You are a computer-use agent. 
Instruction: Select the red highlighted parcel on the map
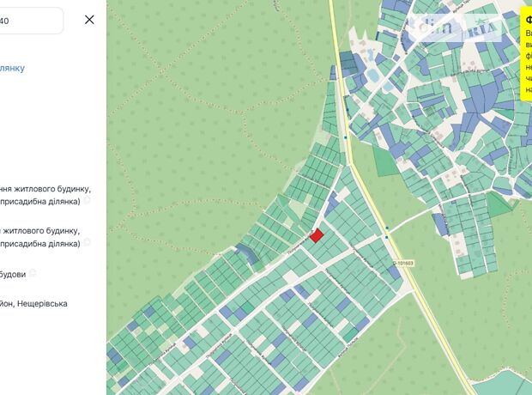[317, 234]
